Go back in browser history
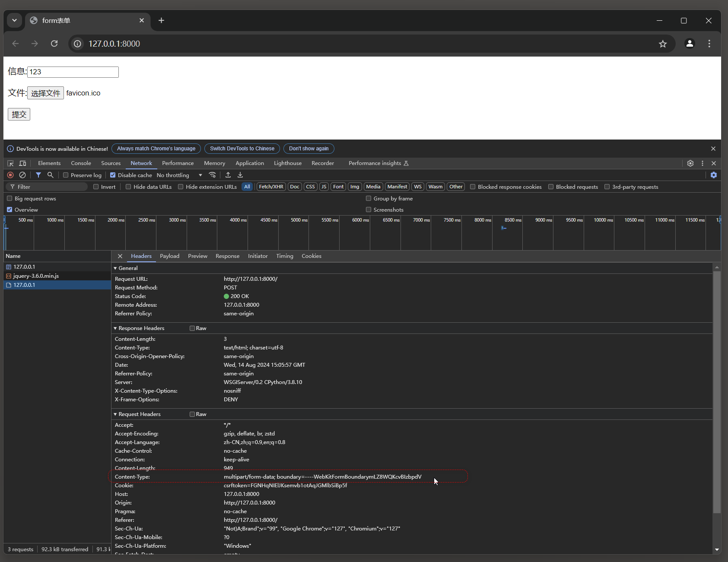Image resolution: width=728 pixels, height=562 pixels. click(x=16, y=44)
